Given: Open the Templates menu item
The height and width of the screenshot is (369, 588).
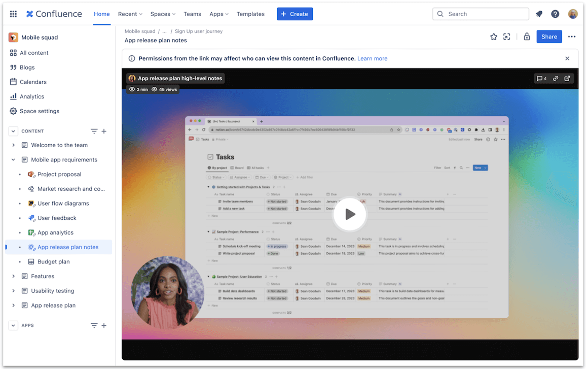Looking at the screenshot, I should 250,14.
